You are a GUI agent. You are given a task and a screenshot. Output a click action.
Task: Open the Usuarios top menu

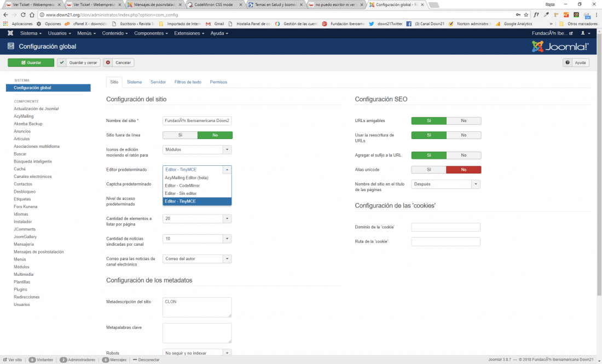click(60, 33)
